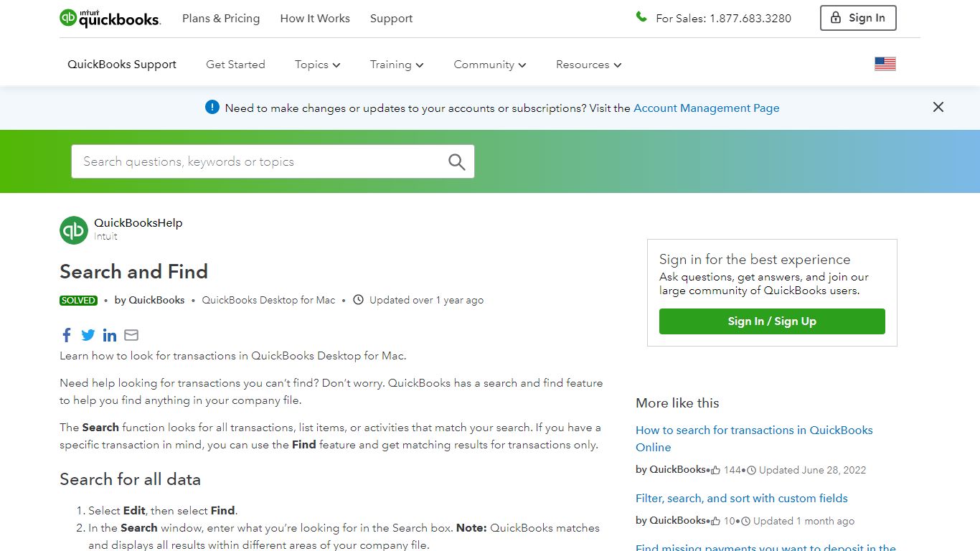The height and width of the screenshot is (551, 980).
Task: Click the blue information alert icon
Action: [212, 107]
